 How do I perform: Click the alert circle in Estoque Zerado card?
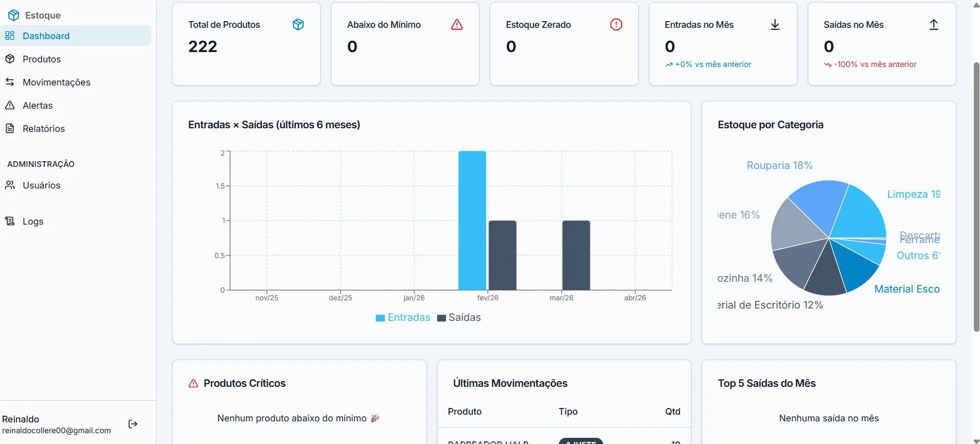pos(616,25)
